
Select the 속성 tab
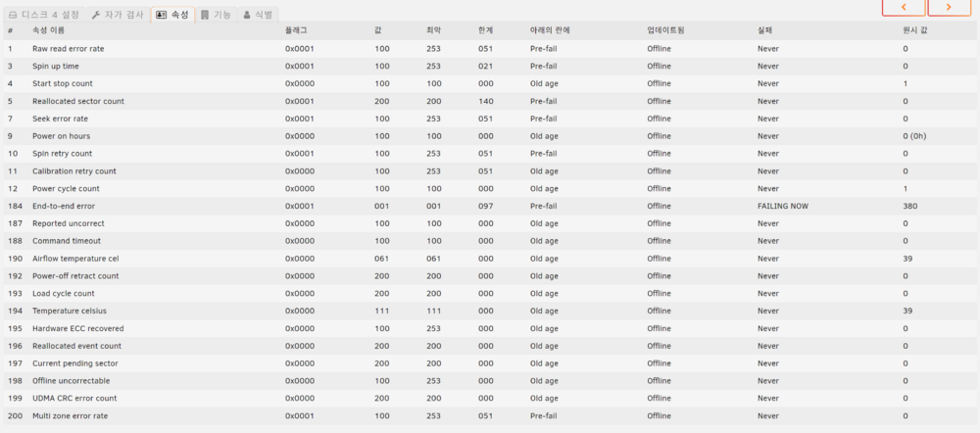[172, 15]
